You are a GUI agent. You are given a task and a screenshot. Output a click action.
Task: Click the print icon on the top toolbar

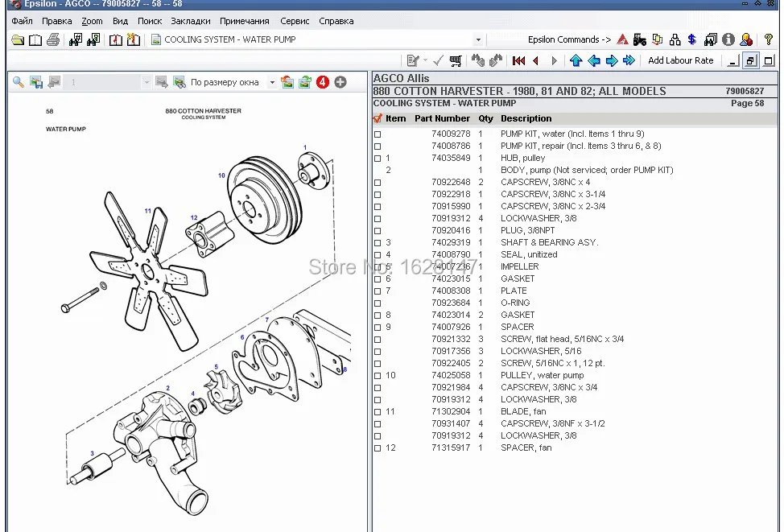point(52,40)
